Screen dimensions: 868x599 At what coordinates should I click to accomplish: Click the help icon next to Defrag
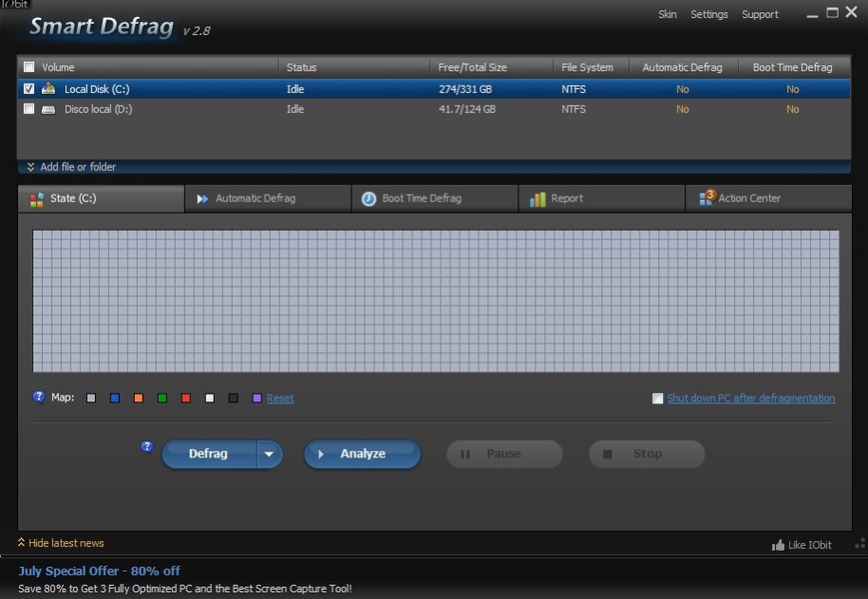pyautogui.click(x=147, y=447)
